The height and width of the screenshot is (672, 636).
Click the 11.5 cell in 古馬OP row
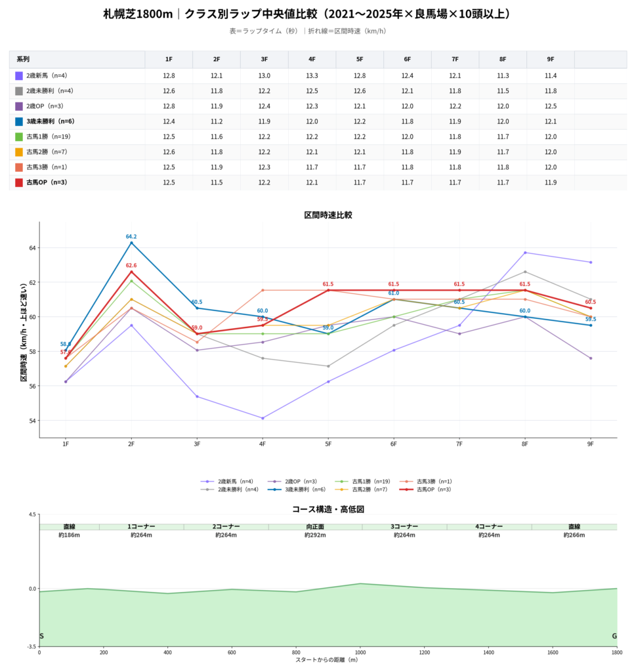(x=217, y=182)
